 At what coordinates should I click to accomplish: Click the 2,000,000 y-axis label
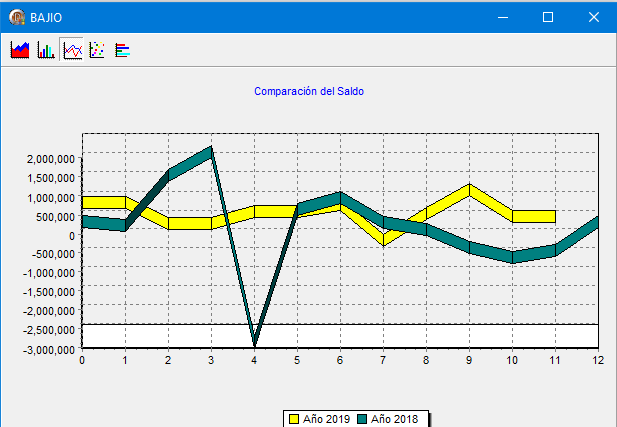tap(51, 159)
